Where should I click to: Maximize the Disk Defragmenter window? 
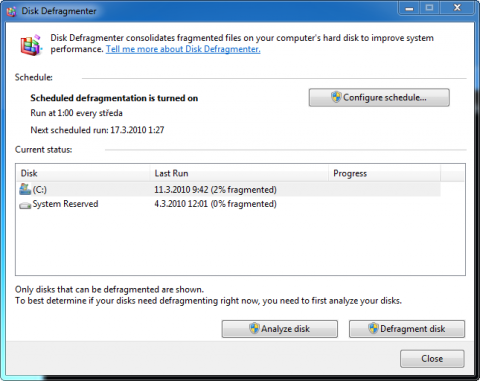[x=430, y=8]
